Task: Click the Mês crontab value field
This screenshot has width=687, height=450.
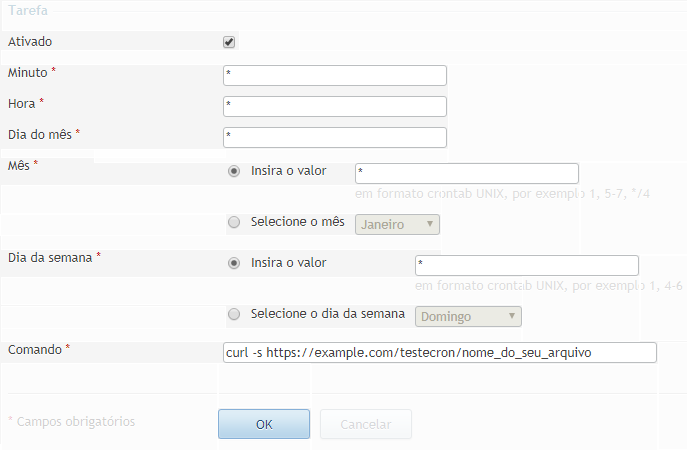Action: tap(467, 174)
